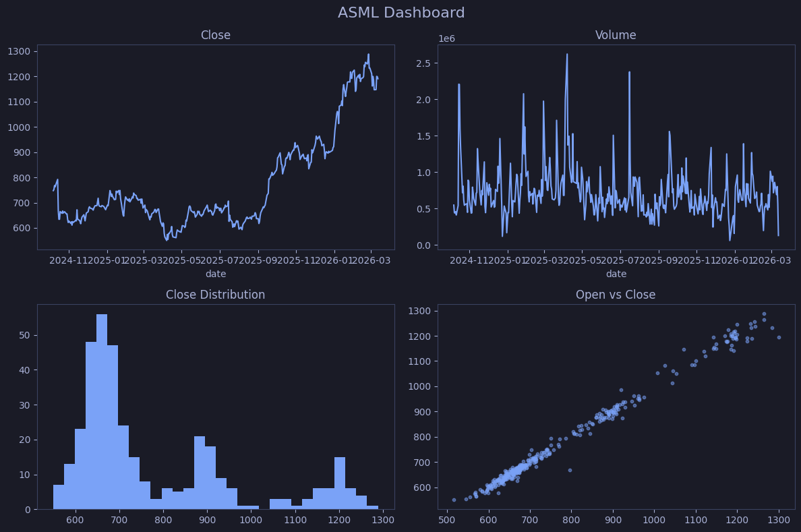Click the 10 y-tick on Close Distribution
Screen dimensions: 801x532
pos(24,475)
